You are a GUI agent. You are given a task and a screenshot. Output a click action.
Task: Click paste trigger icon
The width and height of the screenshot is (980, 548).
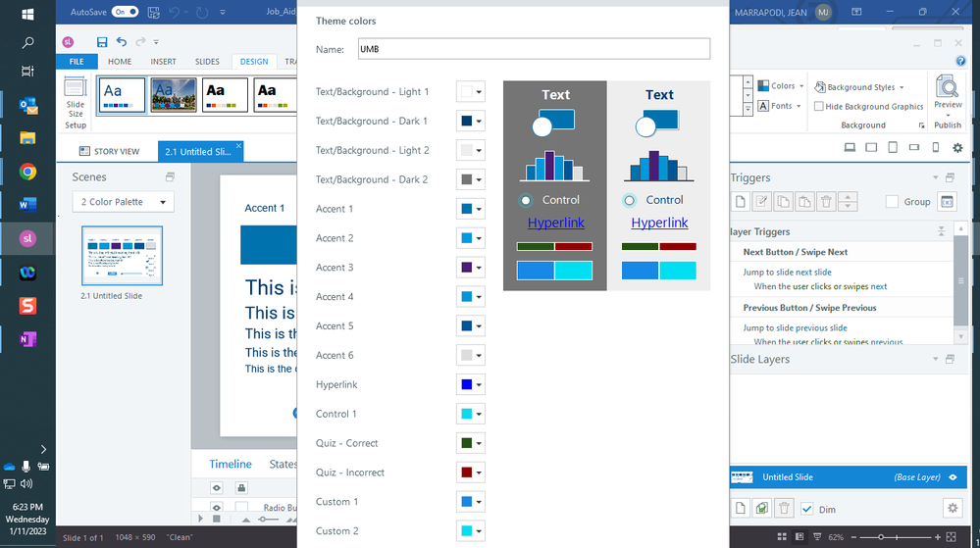pyautogui.click(x=804, y=201)
